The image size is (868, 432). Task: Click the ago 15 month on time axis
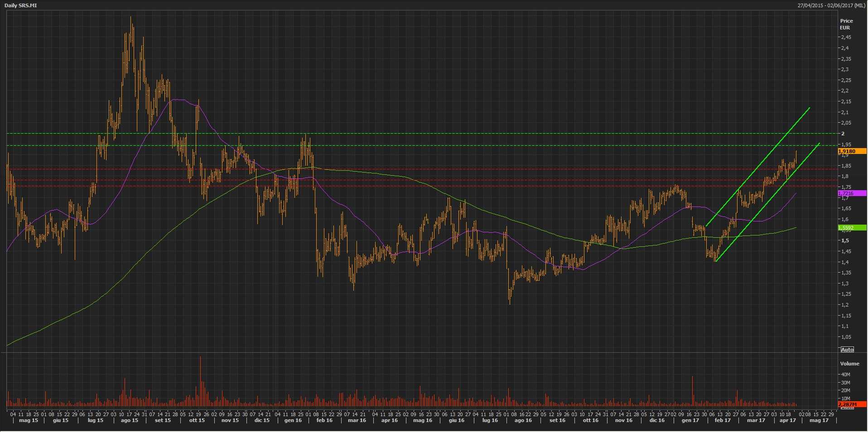129,421
